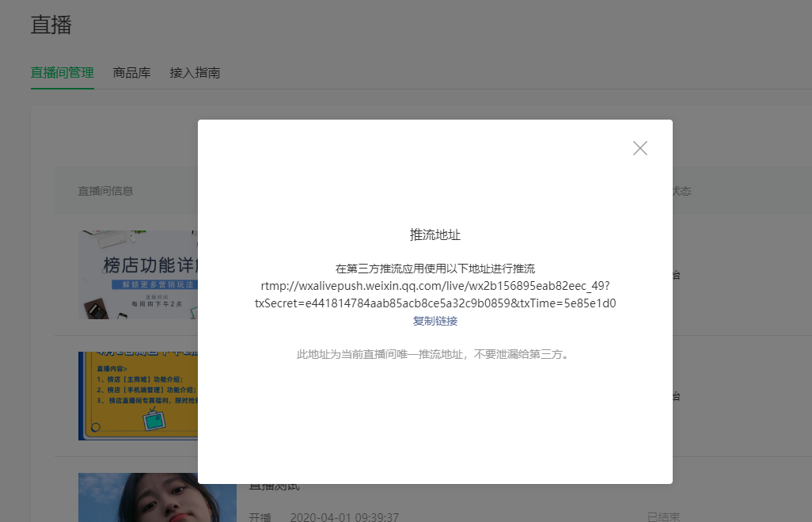Click the 直播间信息 column header
This screenshot has width=812, height=522.
click(105, 191)
